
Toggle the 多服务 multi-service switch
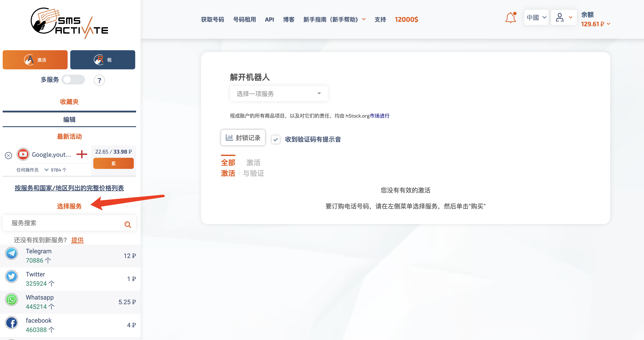coord(73,80)
